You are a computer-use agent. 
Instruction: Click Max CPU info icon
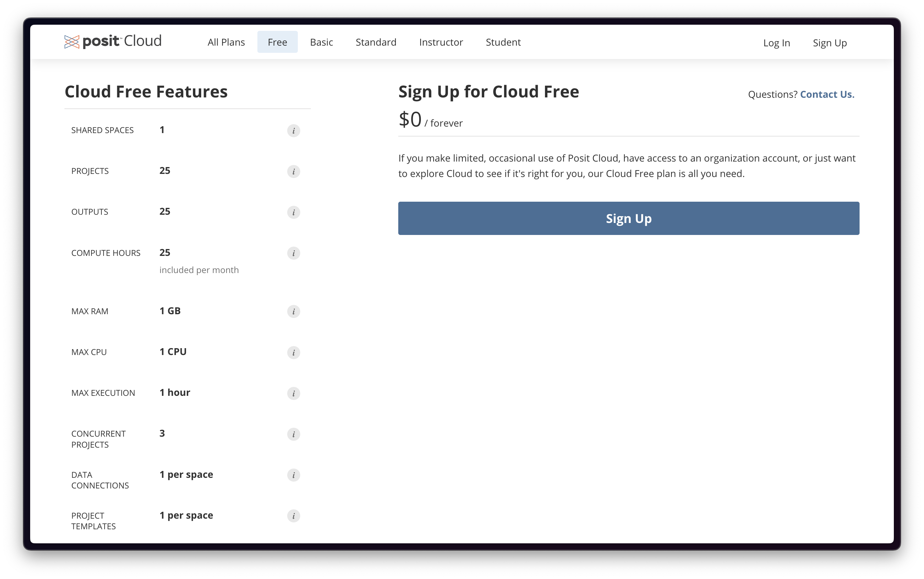click(293, 352)
